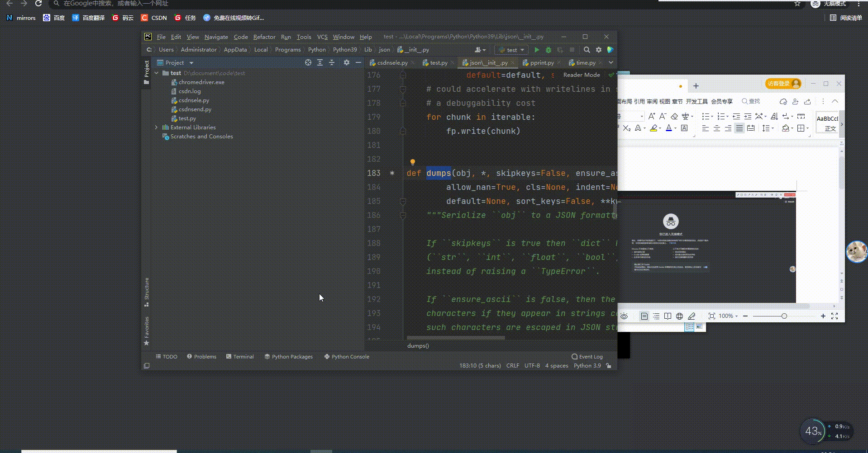
Task: Open PyCharm IDE settings gear in toolbar
Action: (599, 50)
